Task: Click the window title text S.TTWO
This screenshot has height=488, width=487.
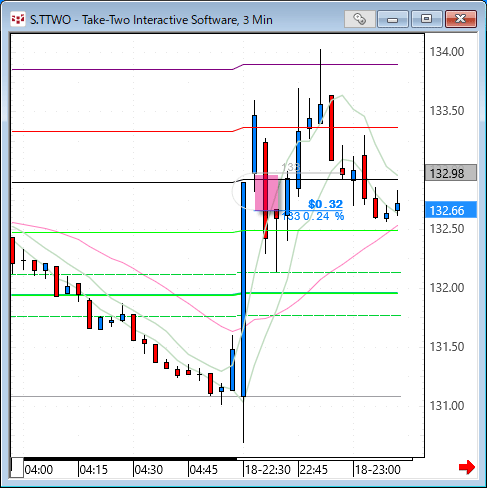Action: point(51,20)
